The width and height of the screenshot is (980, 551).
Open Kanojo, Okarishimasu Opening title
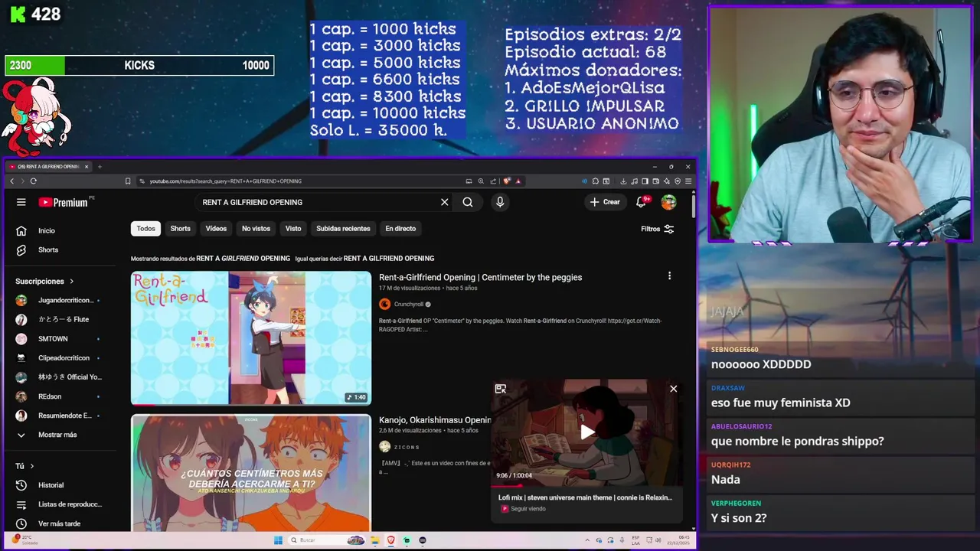point(435,420)
